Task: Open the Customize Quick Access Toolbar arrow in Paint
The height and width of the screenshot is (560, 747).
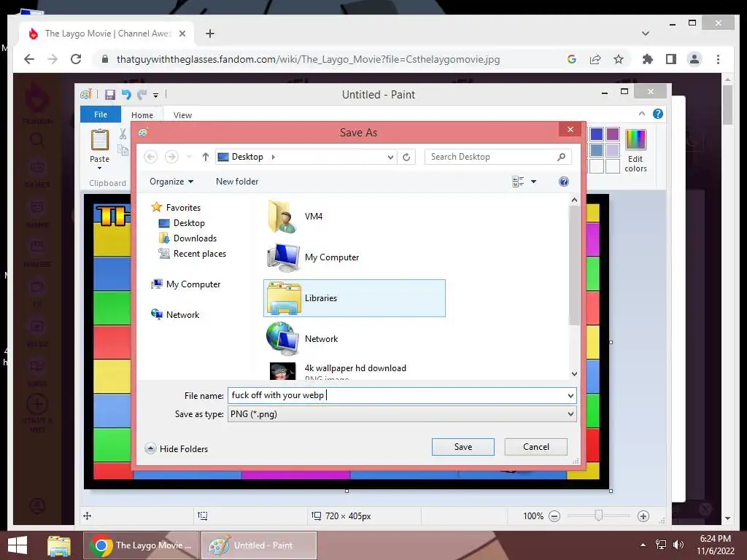Action: pos(155,96)
